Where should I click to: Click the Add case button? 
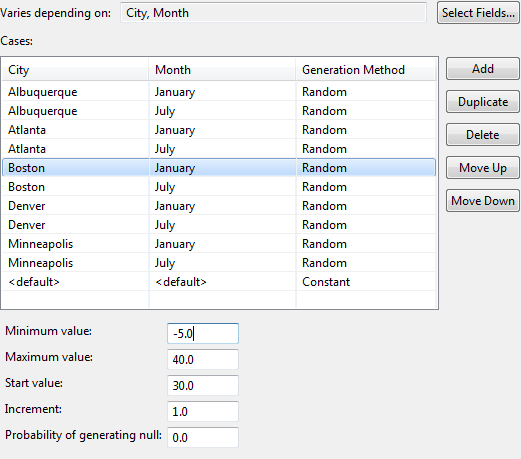[x=483, y=69]
